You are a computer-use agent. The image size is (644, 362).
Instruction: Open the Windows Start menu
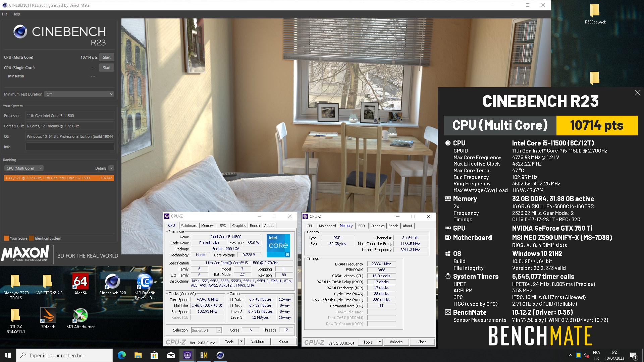pyautogui.click(x=8, y=355)
